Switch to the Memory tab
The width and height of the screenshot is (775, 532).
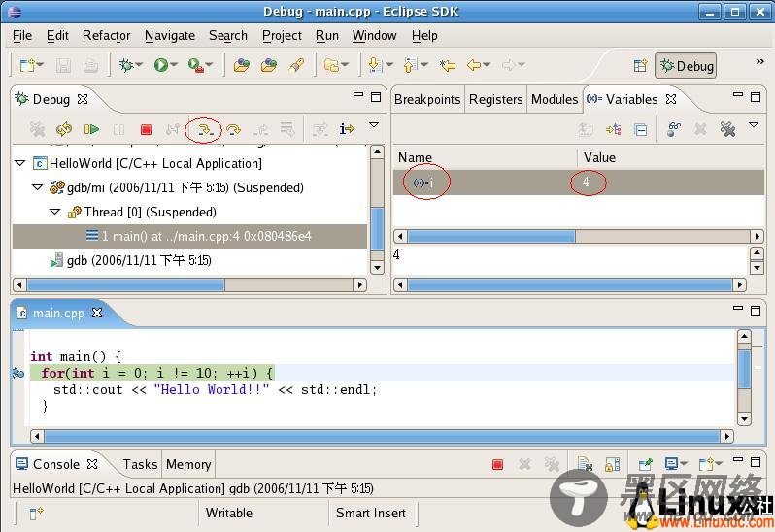(188, 464)
